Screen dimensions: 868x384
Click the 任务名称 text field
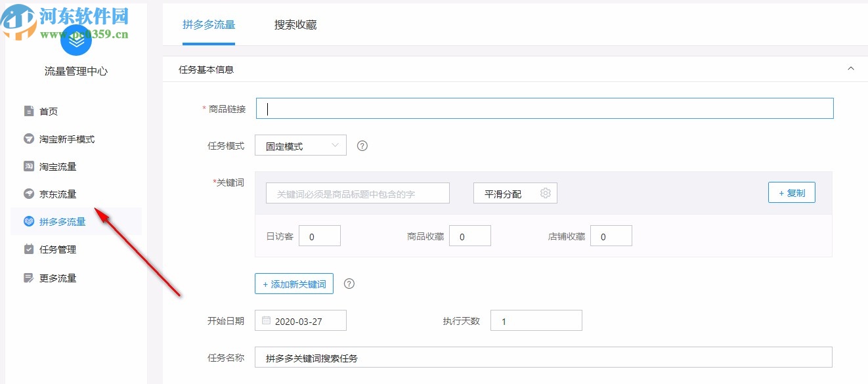pyautogui.click(x=544, y=357)
